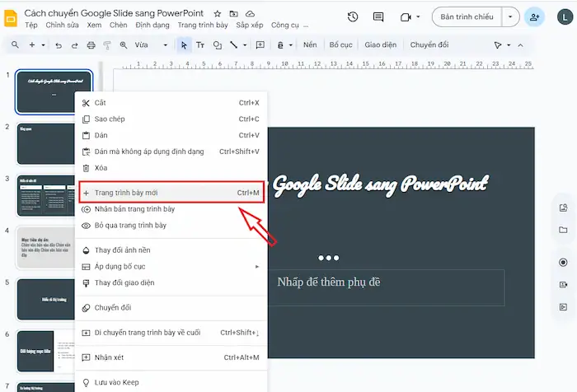Click the print icon in toolbar

tap(91, 44)
